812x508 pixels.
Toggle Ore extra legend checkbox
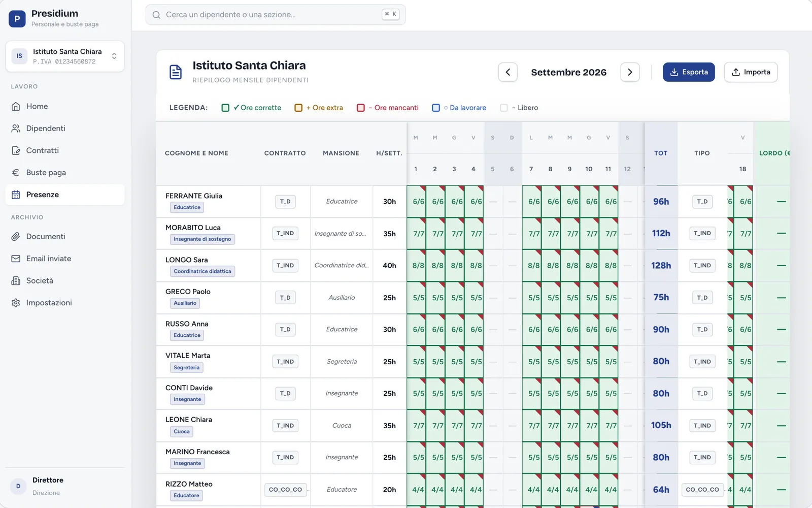[x=298, y=108]
